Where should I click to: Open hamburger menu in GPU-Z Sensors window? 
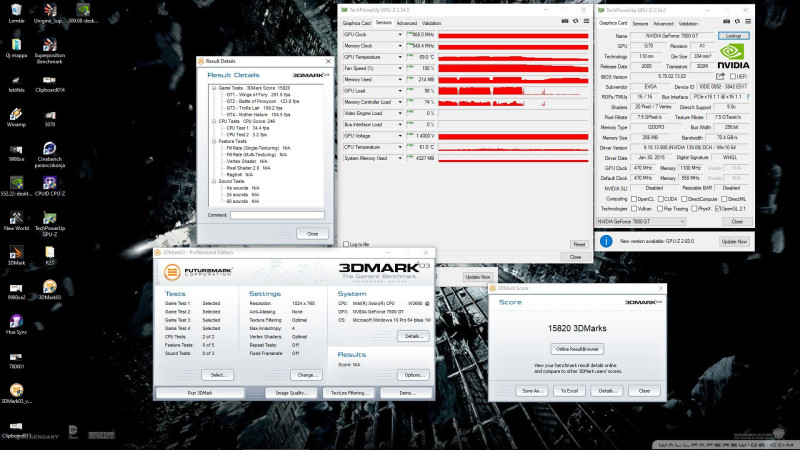click(x=586, y=21)
